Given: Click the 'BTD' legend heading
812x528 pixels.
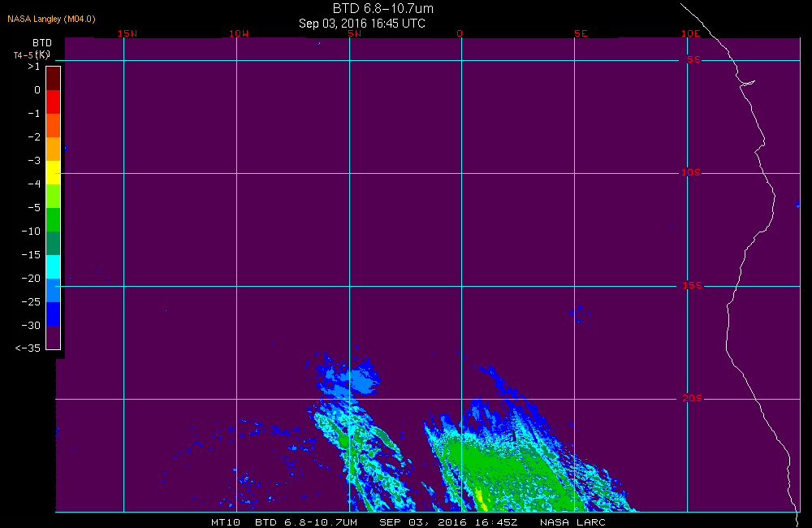Looking at the screenshot, I should pos(42,42).
